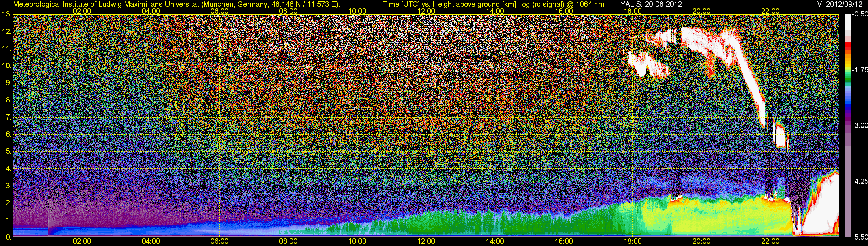The image size is (868, 246).
Task: Click '14:00' on the lower time axis
Action: 495,241
